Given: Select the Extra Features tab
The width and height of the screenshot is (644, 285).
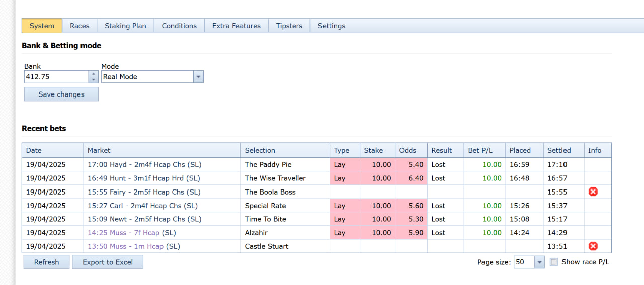Looking at the screenshot, I should click(236, 26).
